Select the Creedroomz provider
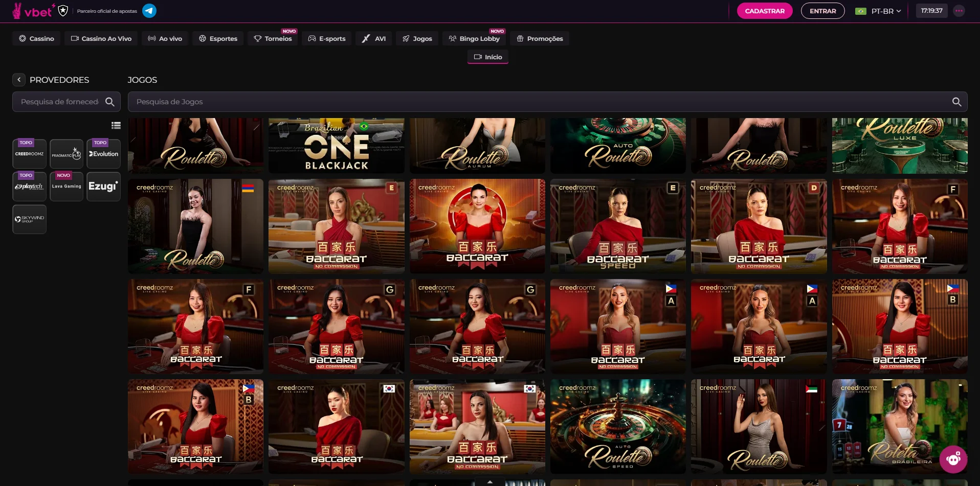The width and height of the screenshot is (980, 486). pyautogui.click(x=30, y=154)
